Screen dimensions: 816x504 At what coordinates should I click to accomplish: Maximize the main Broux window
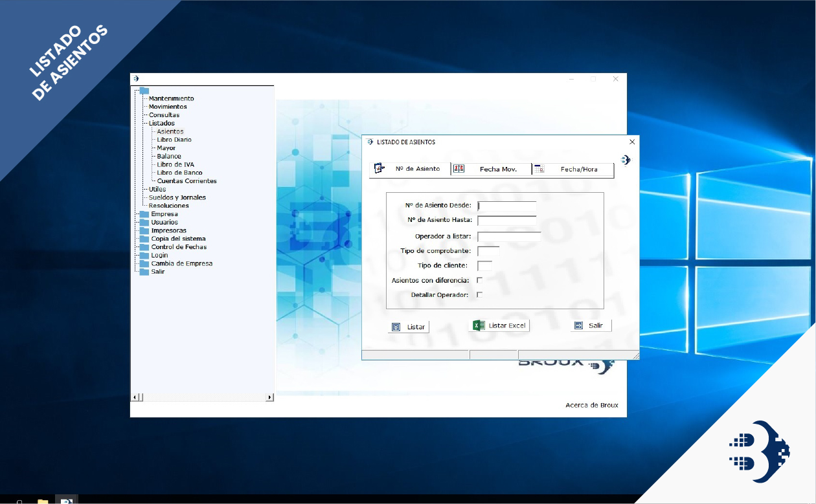tap(593, 79)
